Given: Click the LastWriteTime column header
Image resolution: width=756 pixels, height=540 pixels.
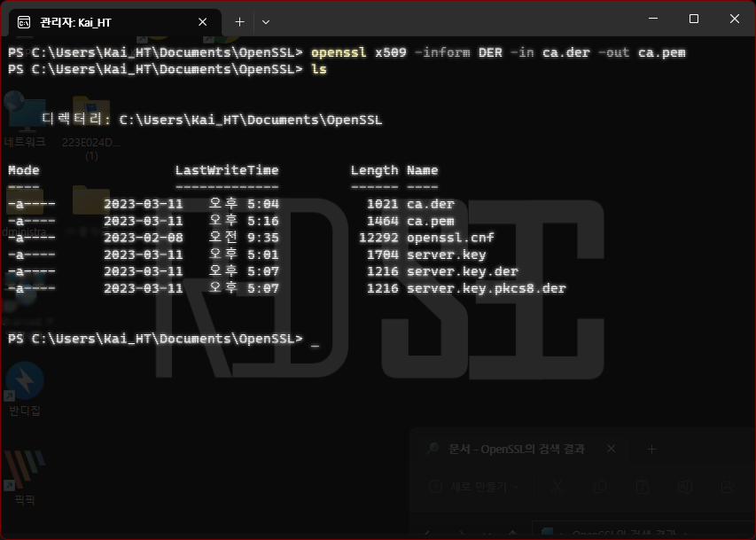Looking at the screenshot, I should click(227, 170).
